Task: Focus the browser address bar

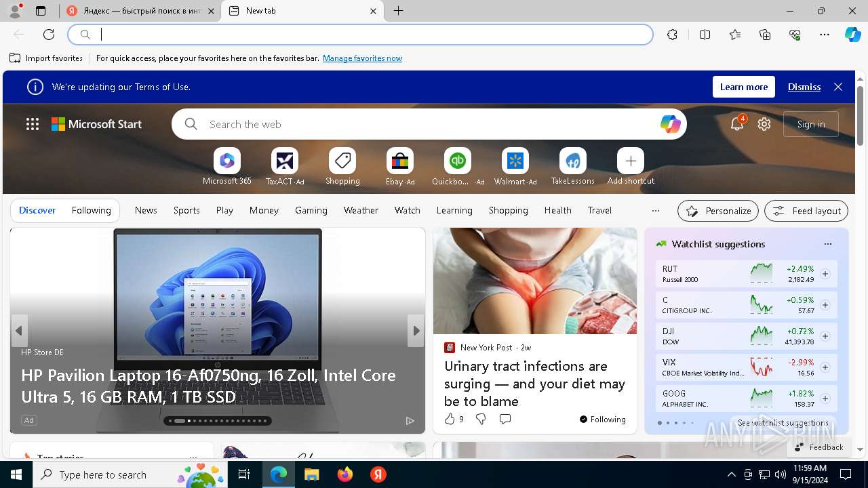Action: coord(360,35)
